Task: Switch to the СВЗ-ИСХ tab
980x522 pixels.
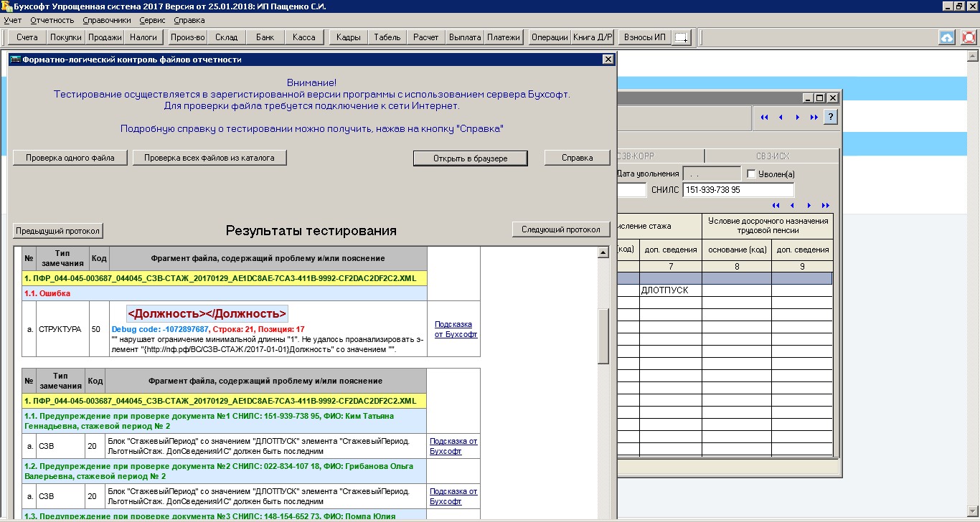Action: (x=771, y=156)
